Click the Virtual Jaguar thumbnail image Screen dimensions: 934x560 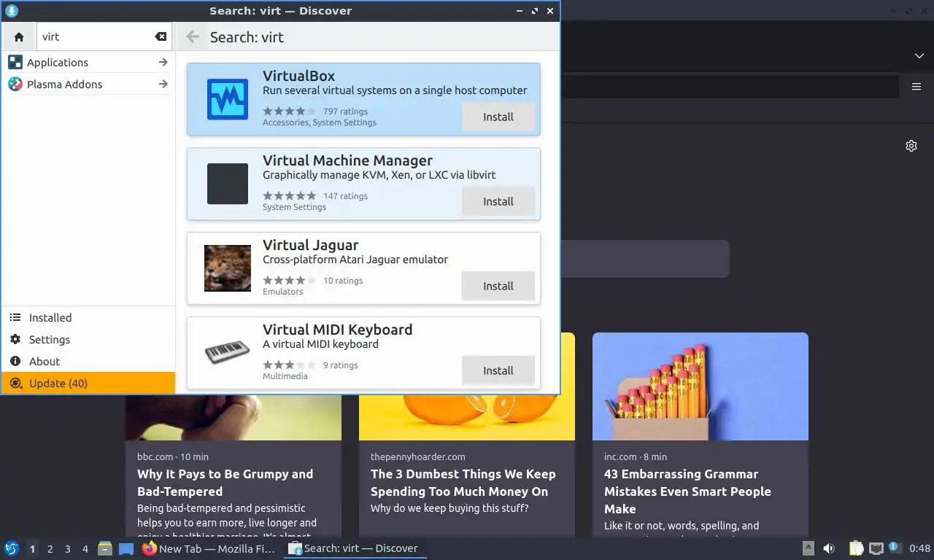228,268
